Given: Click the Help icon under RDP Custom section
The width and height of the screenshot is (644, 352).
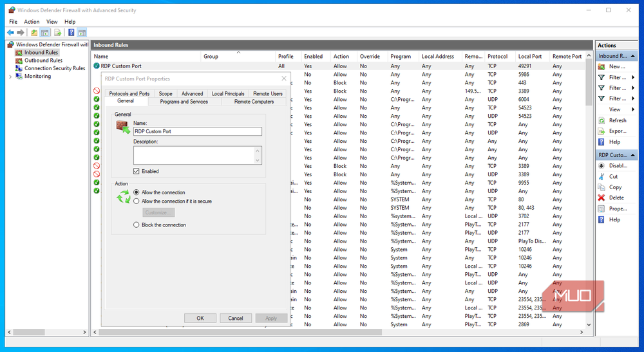Looking at the screenshot, I should [601, 219].
